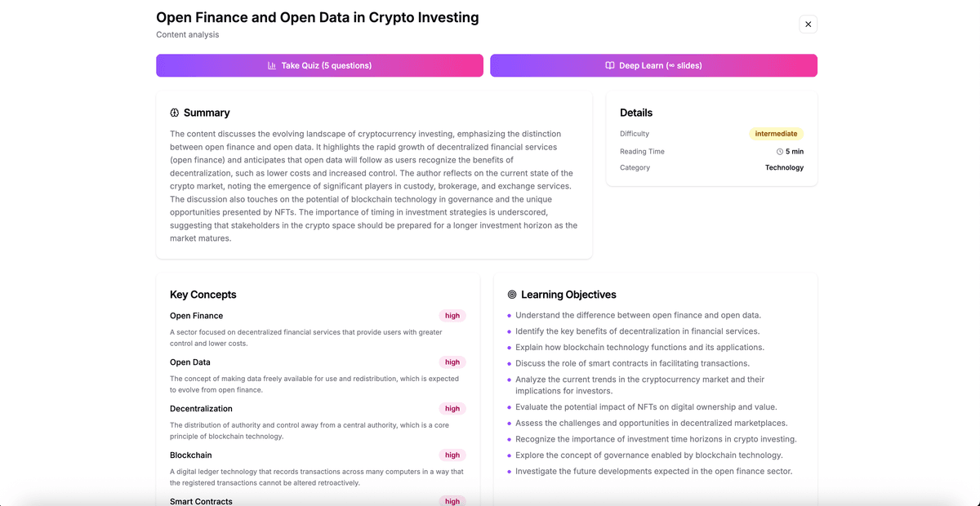Collapse the Summary panel
980x506 pixels.
coord(207,113)
